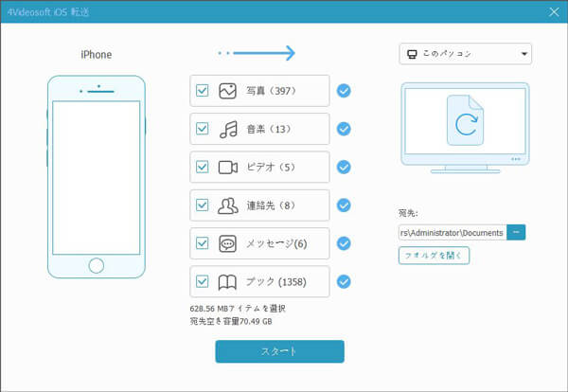Click the 写真 (397) label
The image size is (568, 392).
[x=271, y=91]
